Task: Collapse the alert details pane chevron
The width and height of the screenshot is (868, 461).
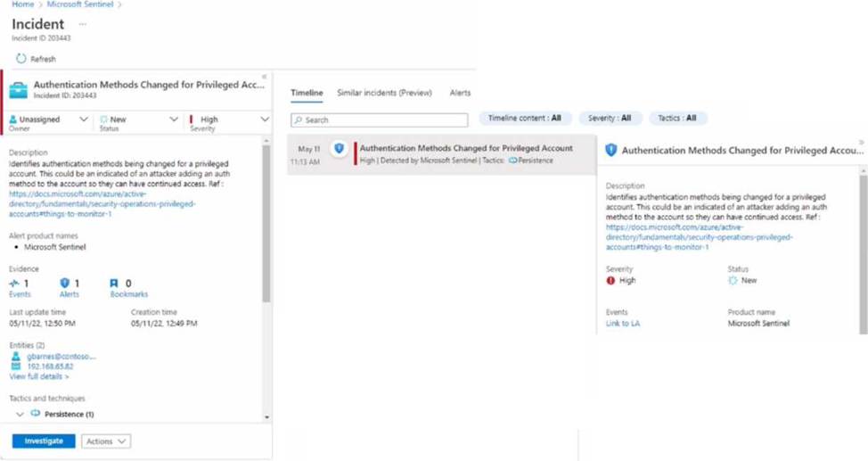Action: point(862,143)
